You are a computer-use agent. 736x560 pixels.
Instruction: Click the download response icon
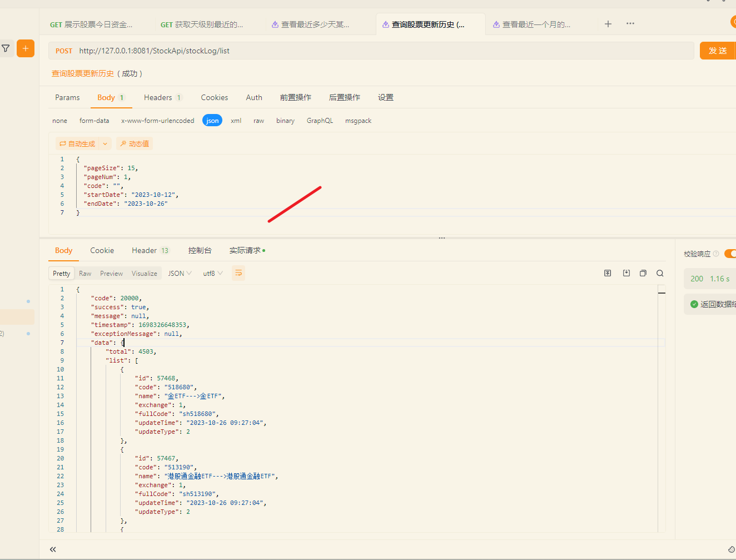[x=626, y=273]
